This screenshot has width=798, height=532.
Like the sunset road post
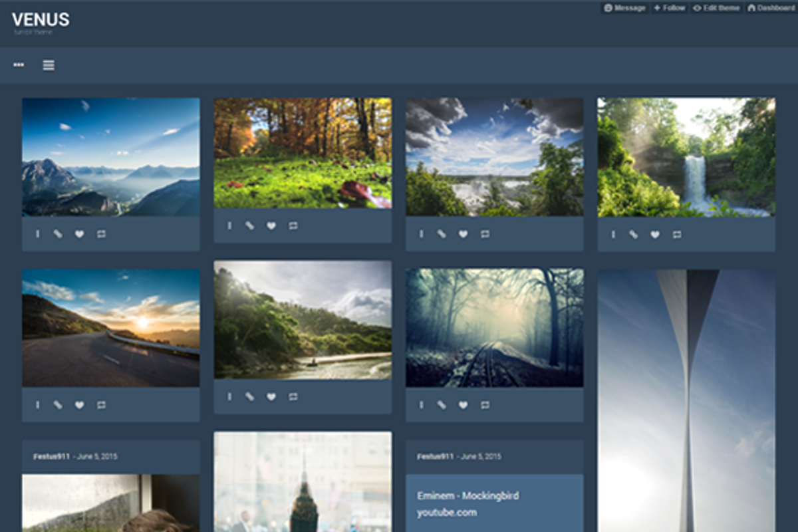(79, 405)
